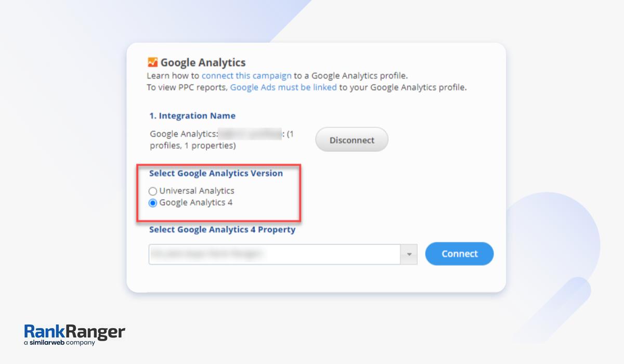The height and width of the screenshot is (364, 624).
Task: Select the Universal Analytics radio button
Action: click(x=153, y=191)
